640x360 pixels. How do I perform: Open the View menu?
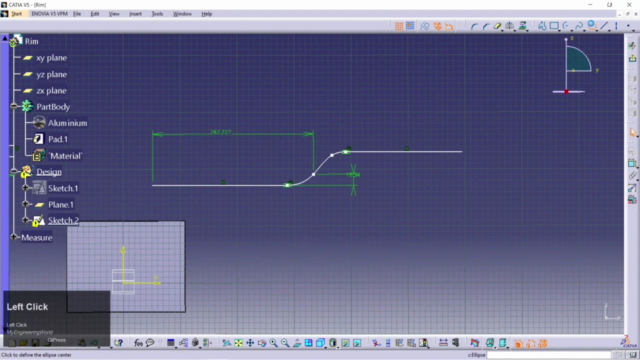[x=114, y=14]
